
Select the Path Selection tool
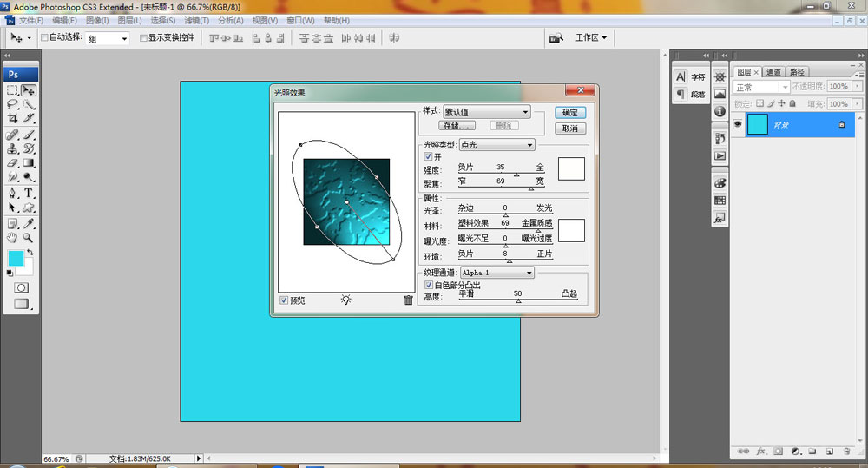tap(13, 208)
